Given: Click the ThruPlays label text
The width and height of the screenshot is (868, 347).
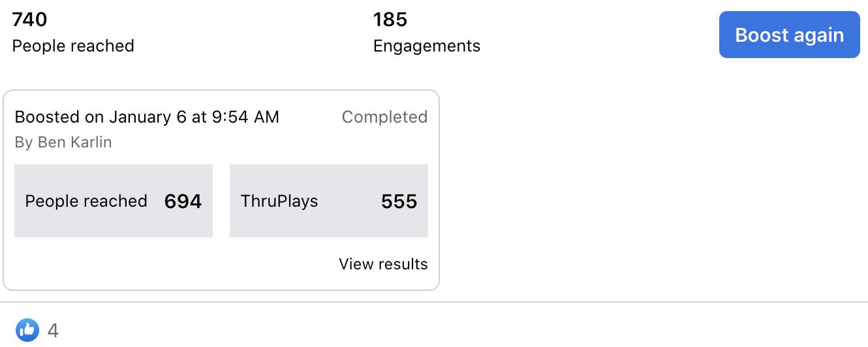Looking at the screenshot, I should tap(279, 201).
